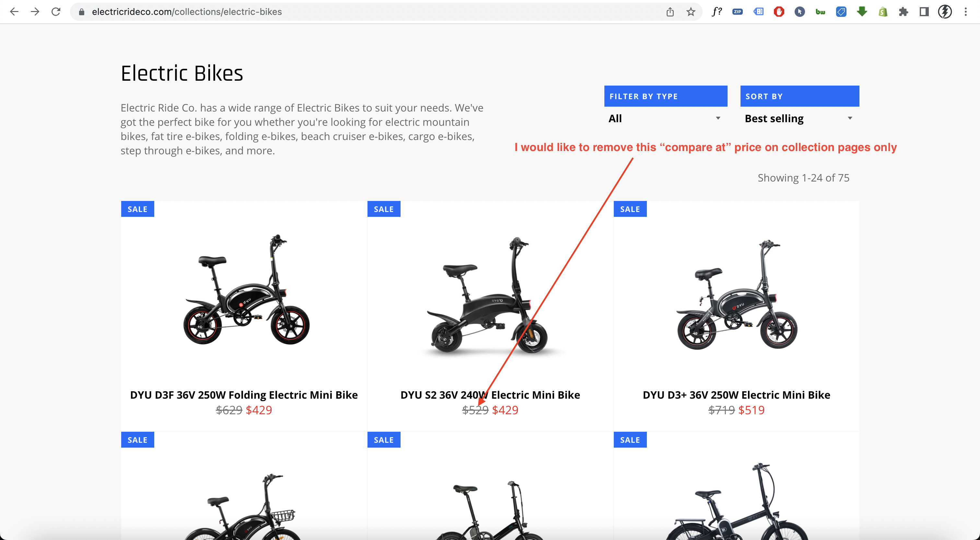Open DYU D3F Folding Electric Mini Bike link

[244, 395]
